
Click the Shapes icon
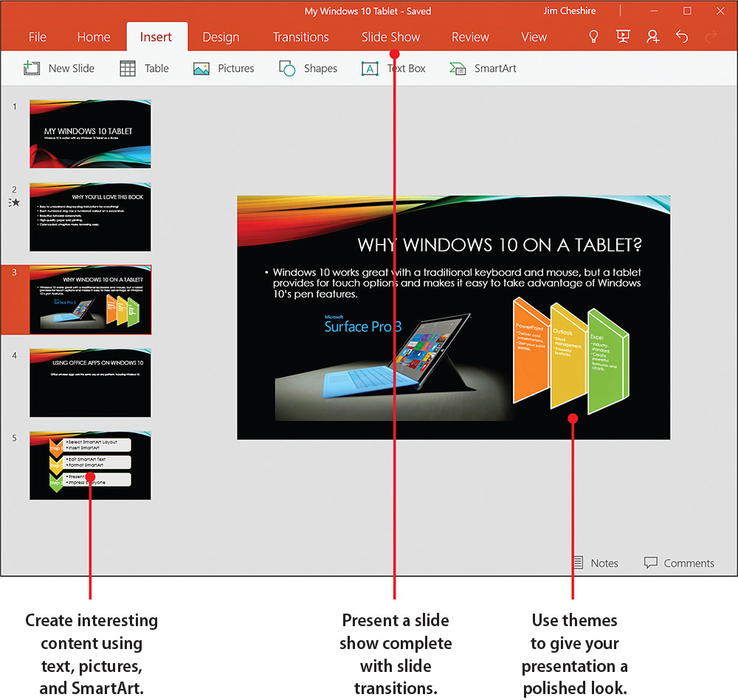coord(287,69)
